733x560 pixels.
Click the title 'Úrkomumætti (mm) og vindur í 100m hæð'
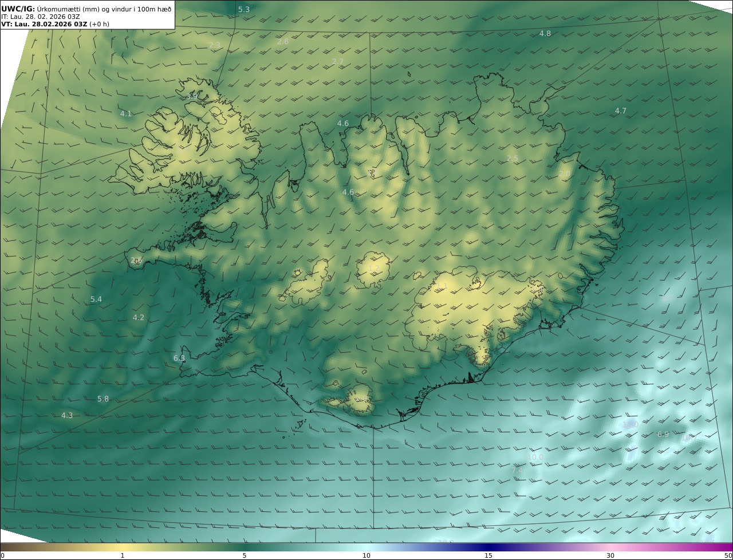tap(104, 9)
